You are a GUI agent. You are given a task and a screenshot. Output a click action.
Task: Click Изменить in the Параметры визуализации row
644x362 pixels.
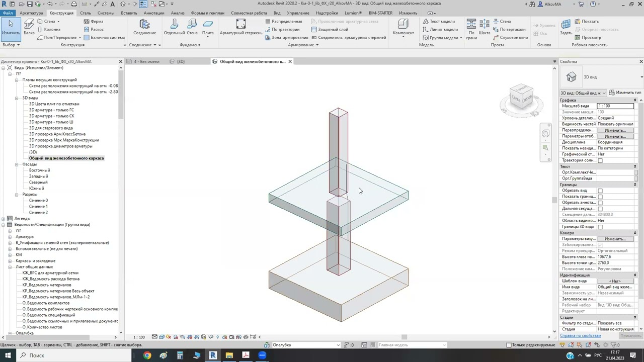(x=615, y=239)
